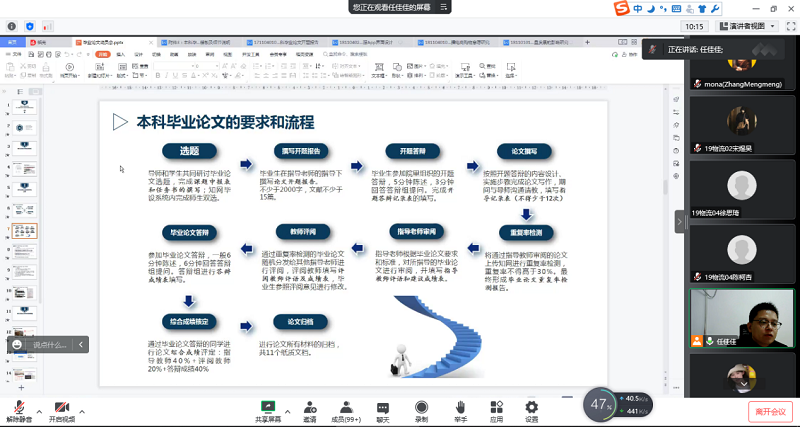Turn on camera with 开启视频
Image resolution: width=800 pixels, height=427 pixels.
tap(61, 410)
